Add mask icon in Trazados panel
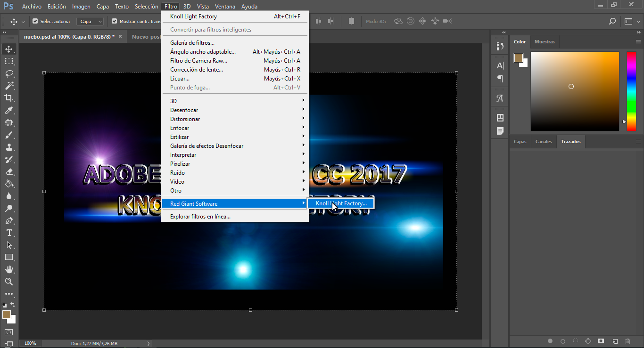 click(x=601, y=341)
